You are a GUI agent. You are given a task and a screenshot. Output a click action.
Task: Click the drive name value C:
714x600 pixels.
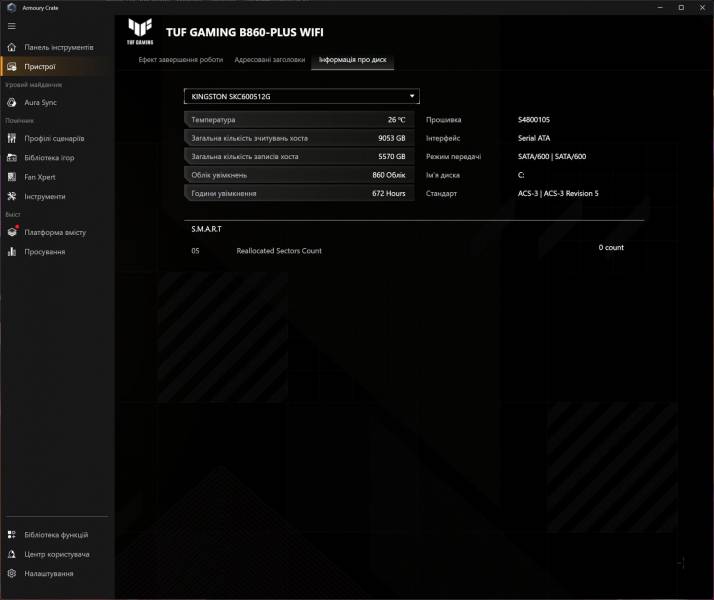521,175
